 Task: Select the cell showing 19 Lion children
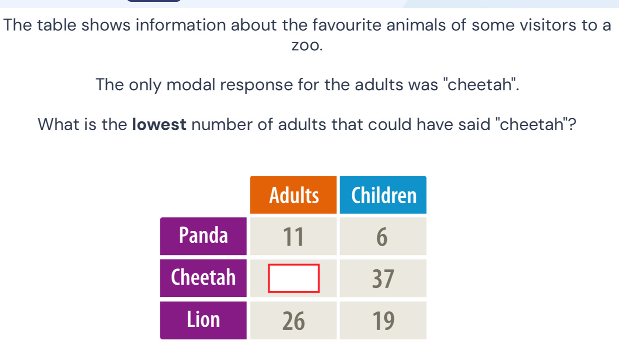(383, 320)
